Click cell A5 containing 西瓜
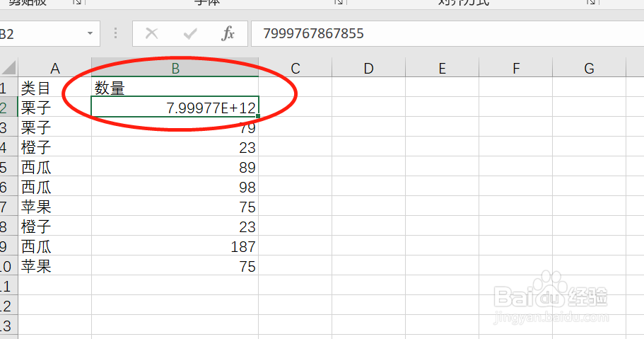Viewport: 644px width, 339px height. click(54, 166)
